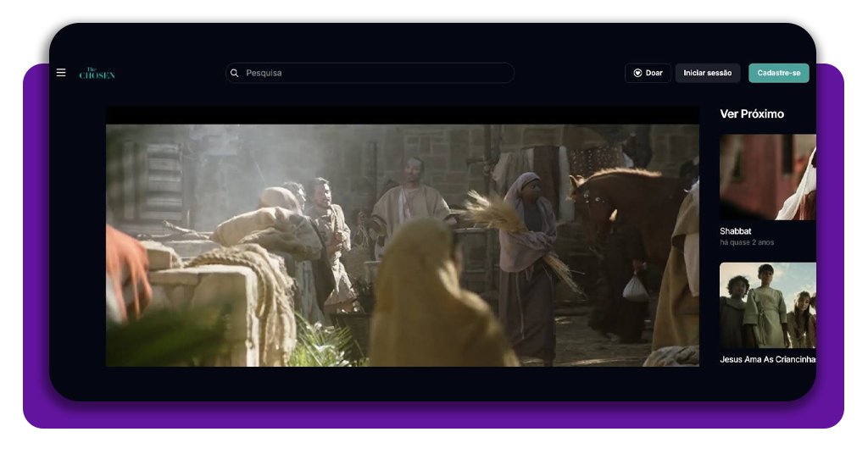The width and height of the screenshot is (868, 454).
Task: Click The Chosen logo
Action: click(97, 74)
